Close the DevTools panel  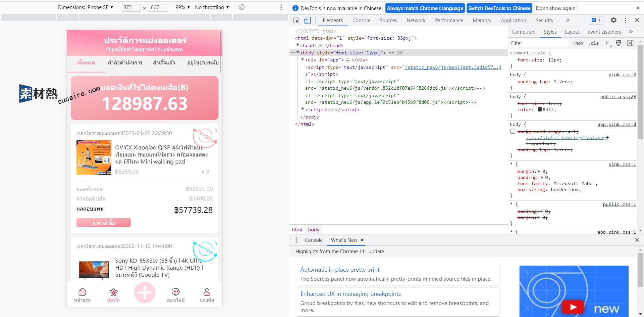637,20
